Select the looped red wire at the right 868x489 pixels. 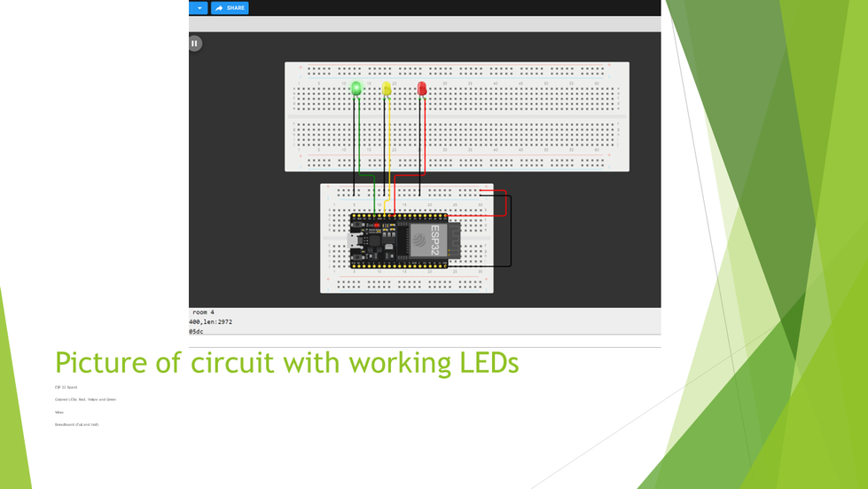click(506, 202)
